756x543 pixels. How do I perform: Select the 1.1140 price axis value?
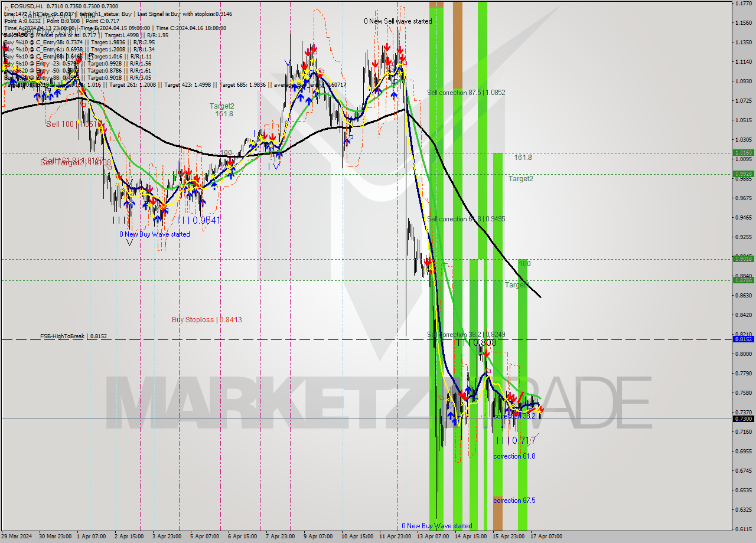pos(744,61)
